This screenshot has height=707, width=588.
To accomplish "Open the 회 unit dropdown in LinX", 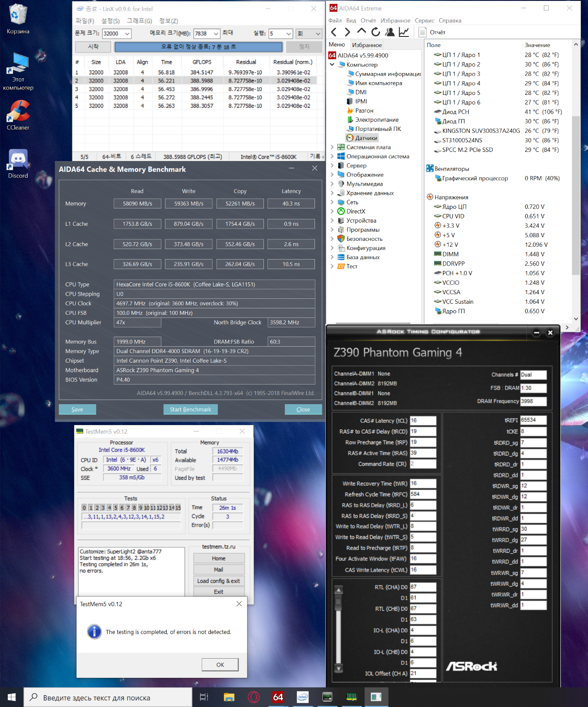I will pos(309,34).
